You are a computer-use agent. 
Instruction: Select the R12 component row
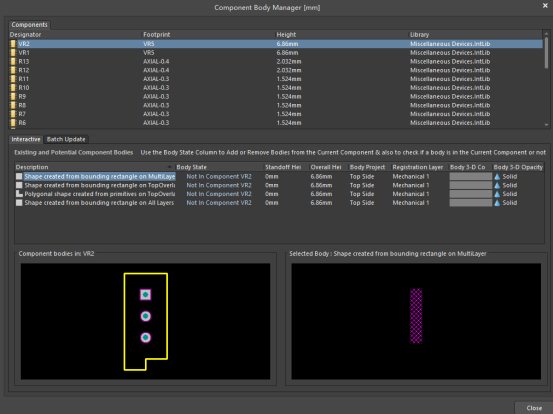click(276, 70)
